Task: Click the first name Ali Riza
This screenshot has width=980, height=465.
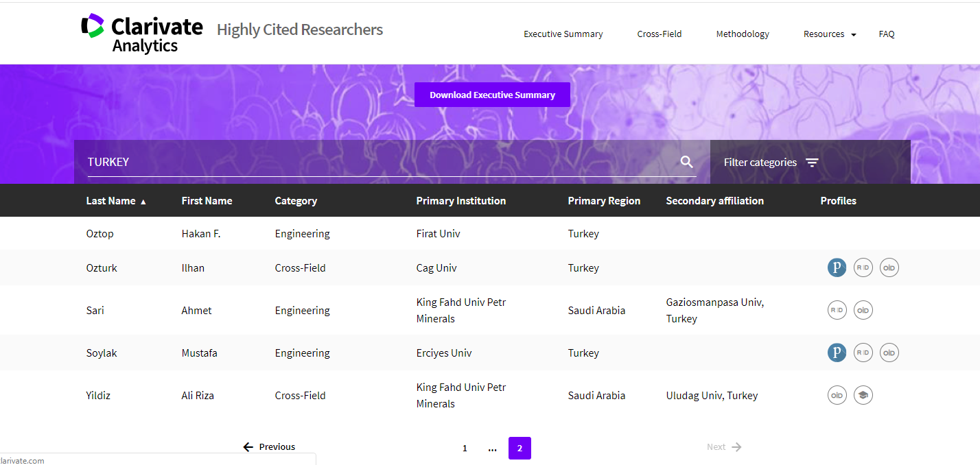Action: [198, 395]
